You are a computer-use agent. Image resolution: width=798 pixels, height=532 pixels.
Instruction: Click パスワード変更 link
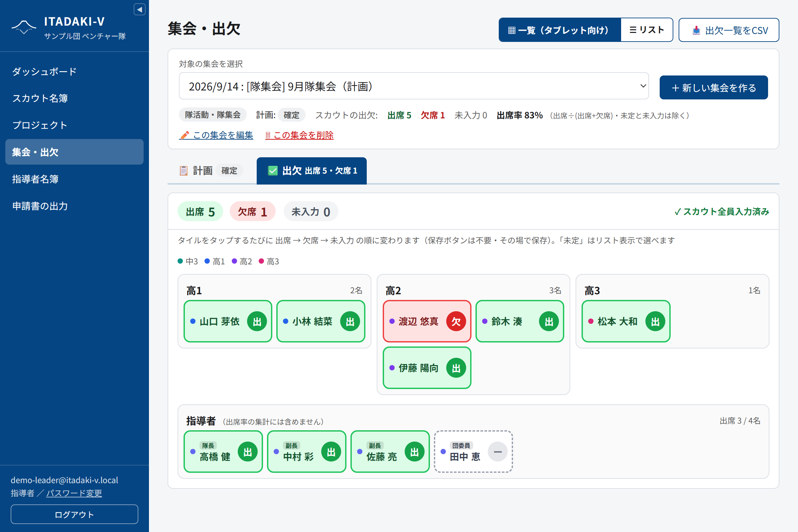[74, 493]
